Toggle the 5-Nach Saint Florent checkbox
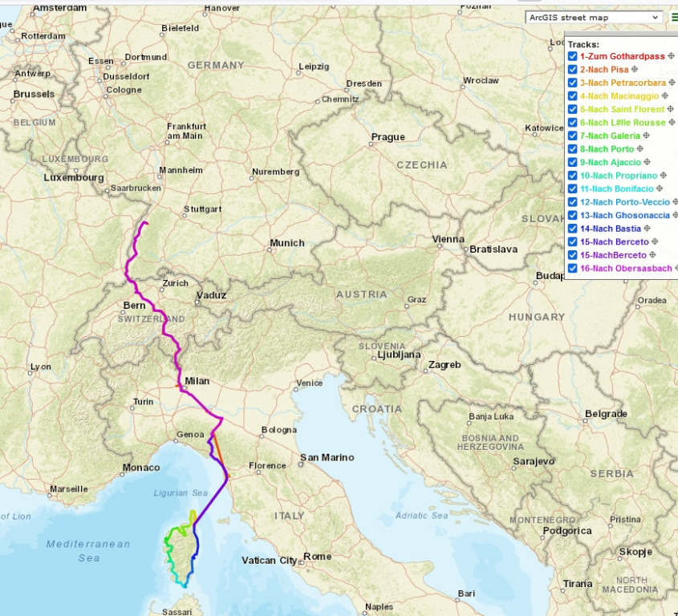 coord(572,110)
